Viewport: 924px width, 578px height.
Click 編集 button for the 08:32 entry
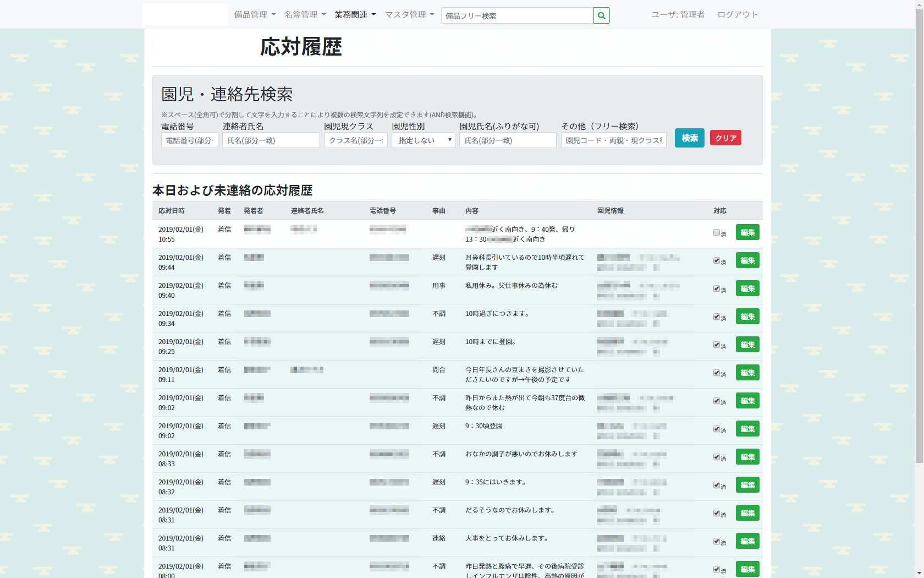(747, 485)
